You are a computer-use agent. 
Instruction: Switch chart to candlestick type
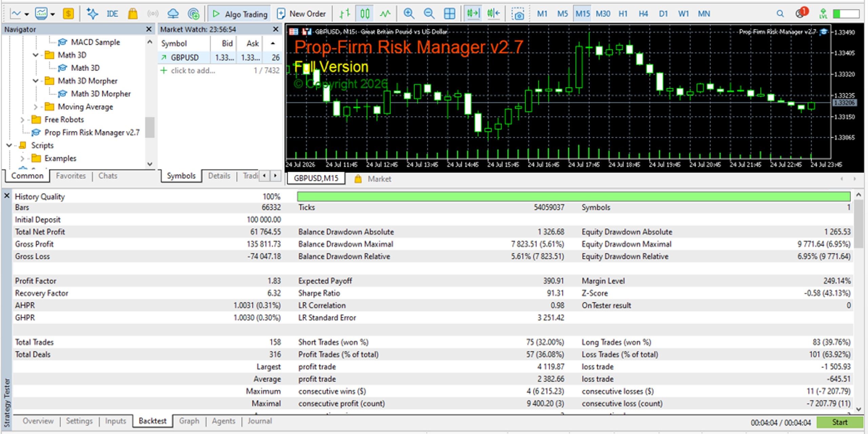click(365, 14)
